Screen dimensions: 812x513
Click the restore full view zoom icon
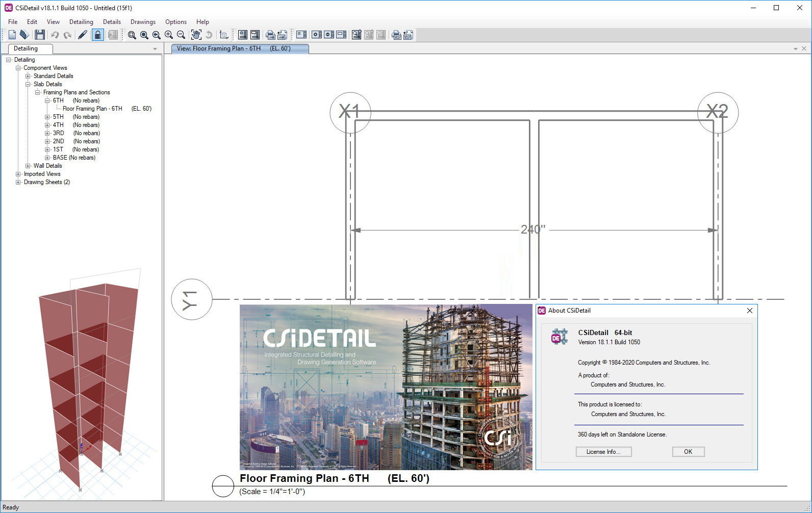click(x=144, y=35)
